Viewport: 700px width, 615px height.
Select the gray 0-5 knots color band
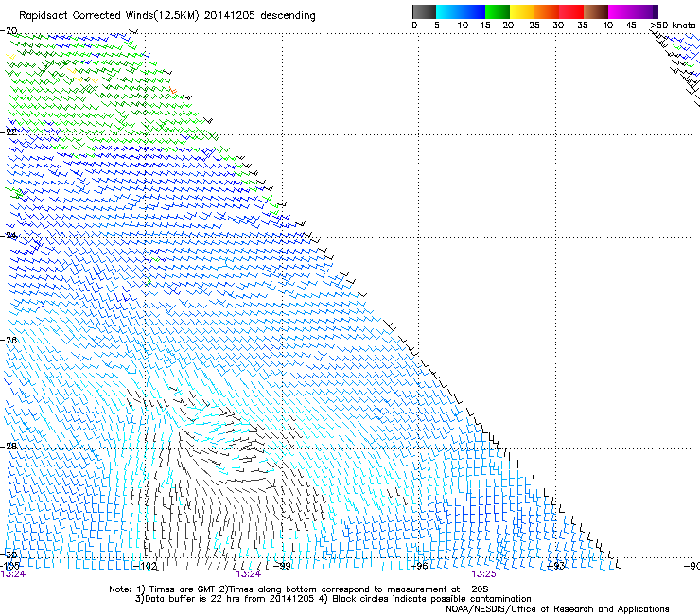click(x=424, y=11)
